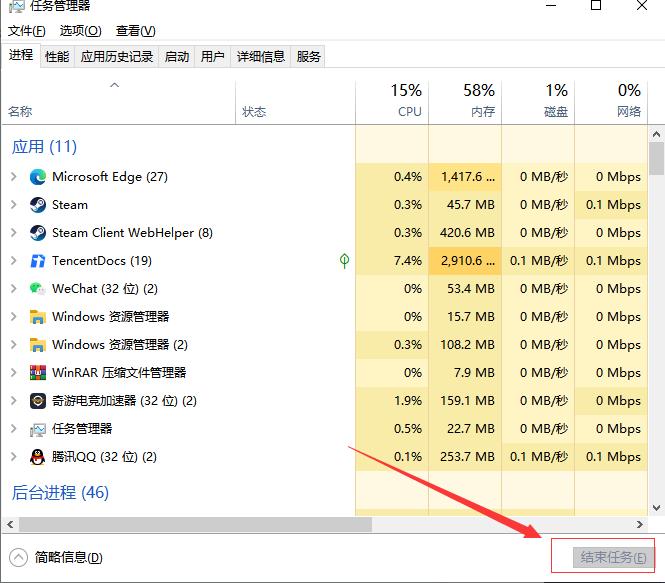Sort by the 网络 column header
The width and height of the screenshot is (665, 583).
[x=611, y=102]
